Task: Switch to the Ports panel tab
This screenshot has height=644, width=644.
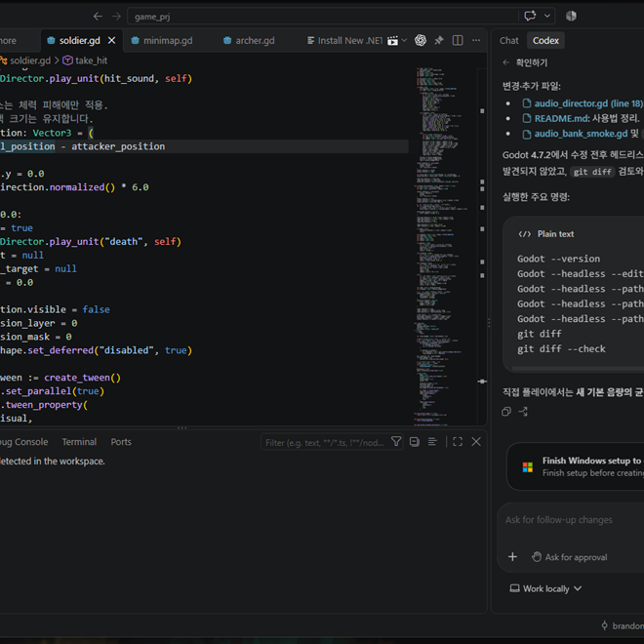Action: (x=121, y=442)
